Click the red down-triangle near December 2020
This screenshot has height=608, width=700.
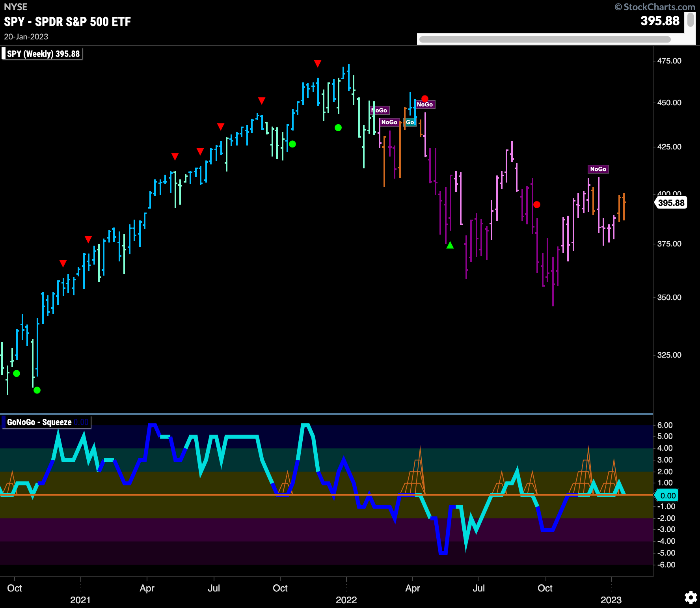[x=63, y=263]
